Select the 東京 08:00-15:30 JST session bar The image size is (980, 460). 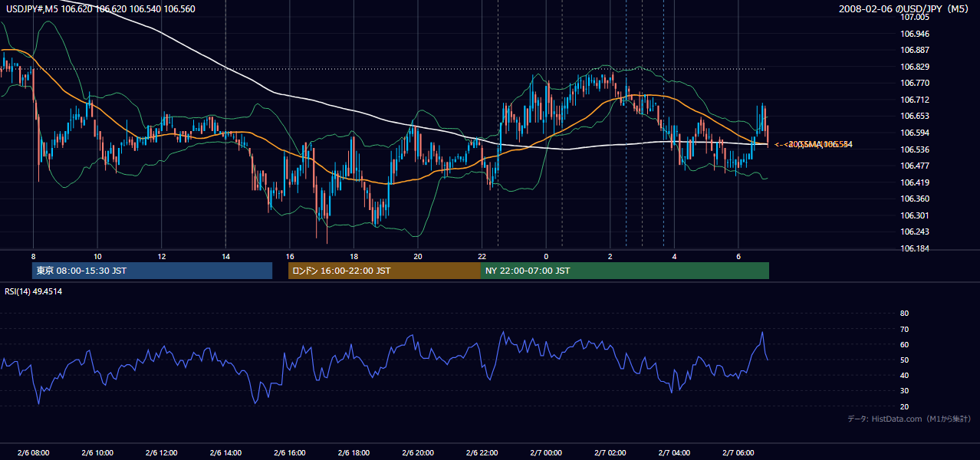(153, 271)
